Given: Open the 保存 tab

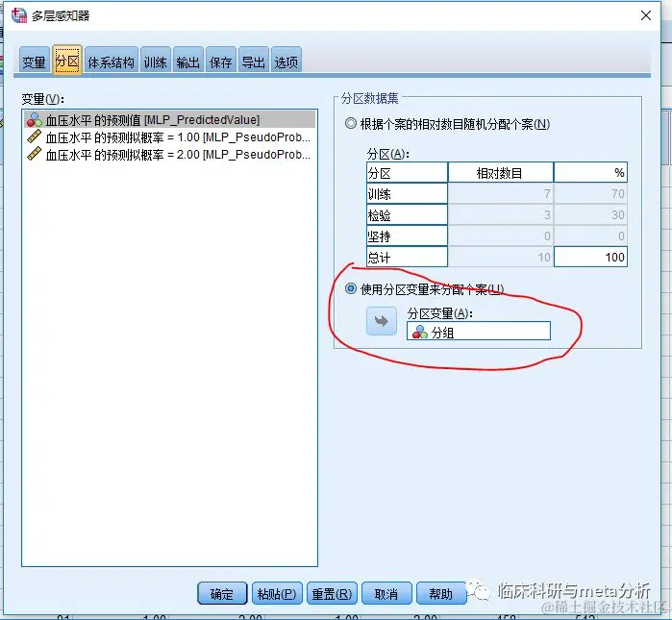Looking at the screenshot, I should tap(221, 62).
